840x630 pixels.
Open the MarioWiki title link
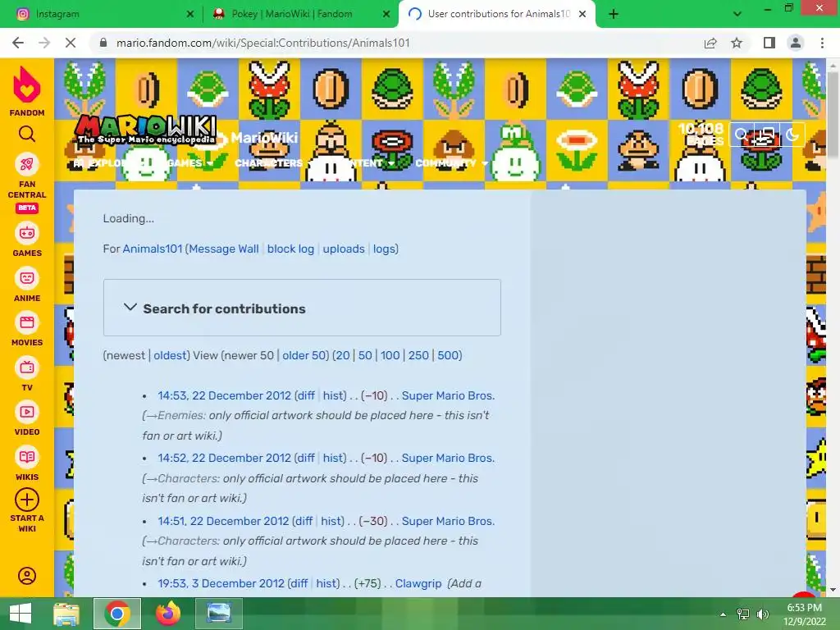click(264, 138)
